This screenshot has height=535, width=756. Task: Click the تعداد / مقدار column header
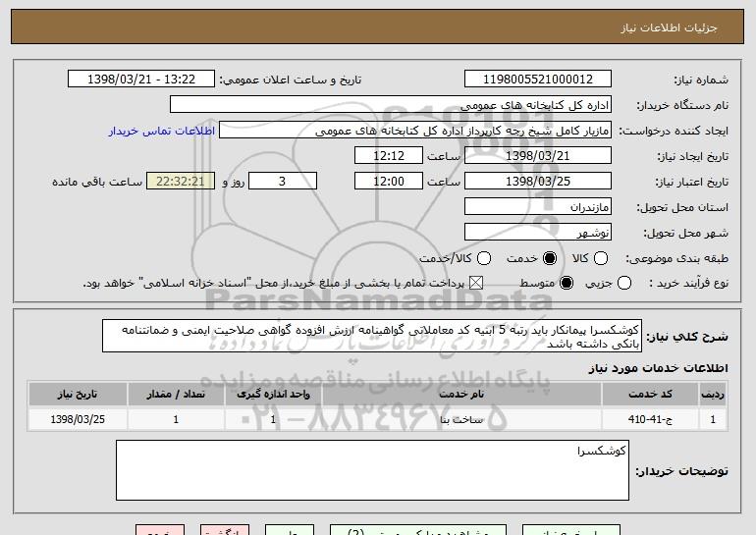click(x=176, y=395)
